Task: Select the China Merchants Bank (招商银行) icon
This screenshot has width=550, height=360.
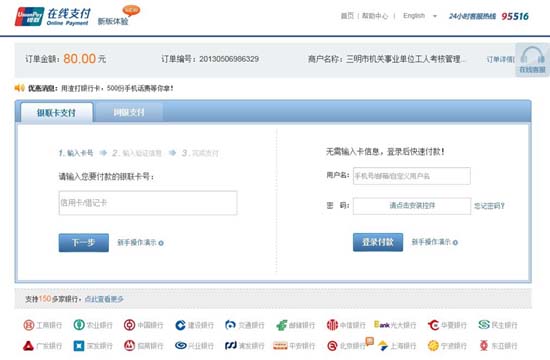Action: coord(129,346)
